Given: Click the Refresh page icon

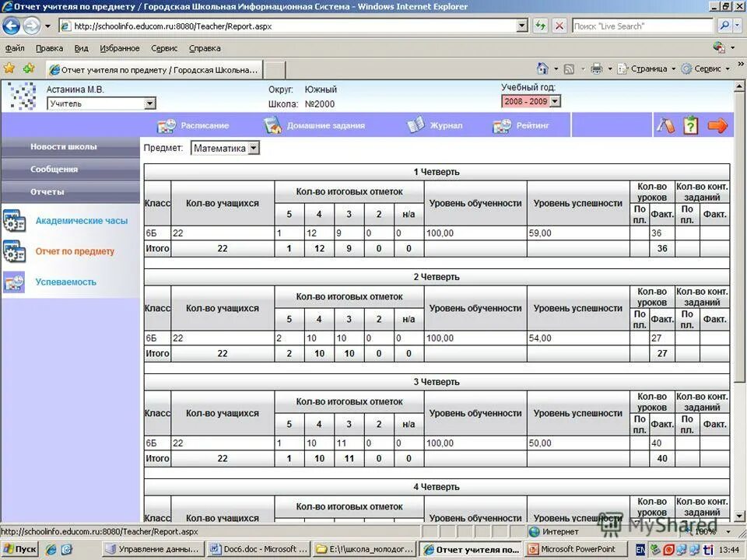Looking at the screenshot, I should [540, 26].
